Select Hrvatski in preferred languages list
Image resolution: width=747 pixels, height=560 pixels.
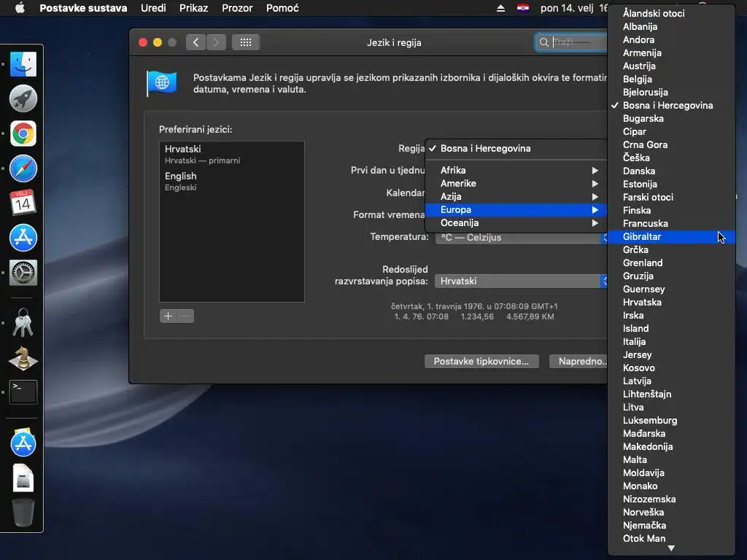pos(231,155)
